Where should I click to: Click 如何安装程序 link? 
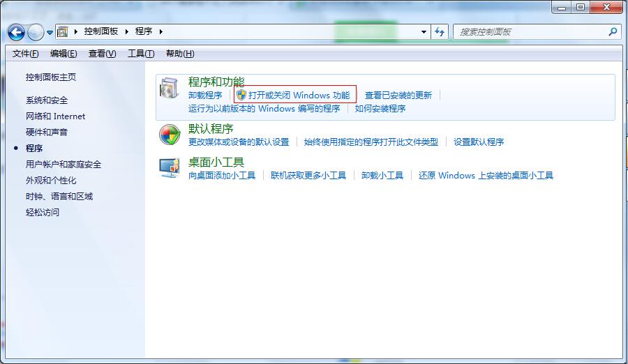[x=380, y=109]
